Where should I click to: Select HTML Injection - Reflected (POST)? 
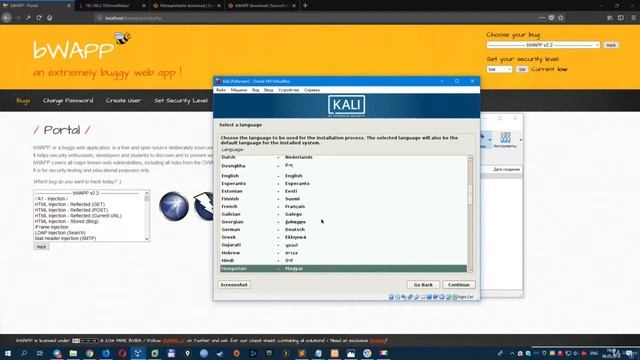click(x=71, y=210)
